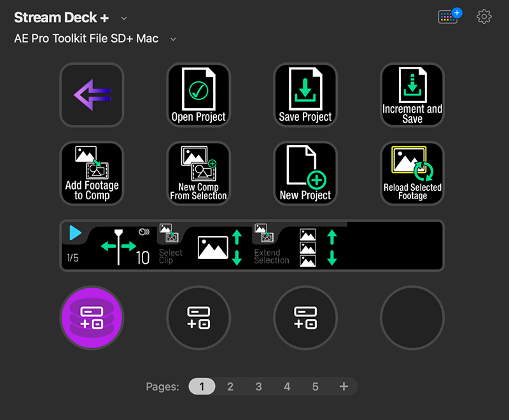Select the Add Footage to Comp key
Screen dimensions: 509x420
click(92, 173)
